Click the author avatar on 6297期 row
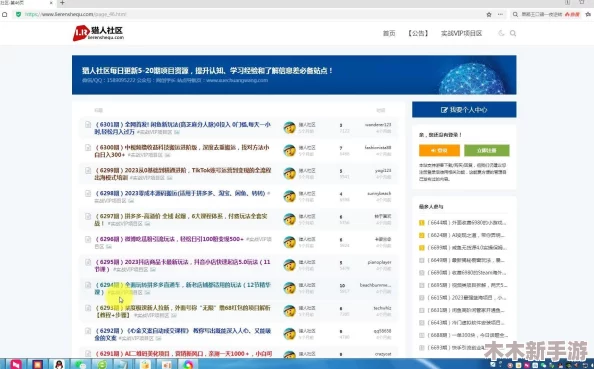The image size is (594, 369). click(x=289, y=219)
